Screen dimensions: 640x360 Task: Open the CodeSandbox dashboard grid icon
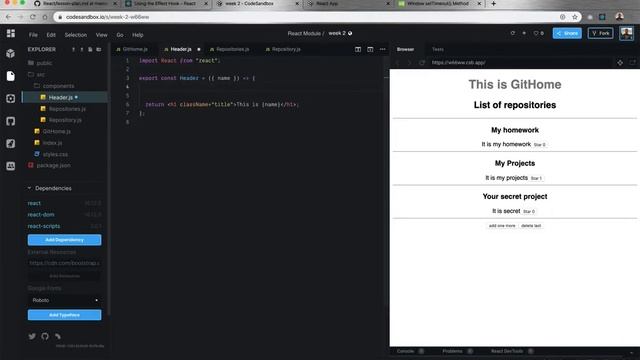11,33
